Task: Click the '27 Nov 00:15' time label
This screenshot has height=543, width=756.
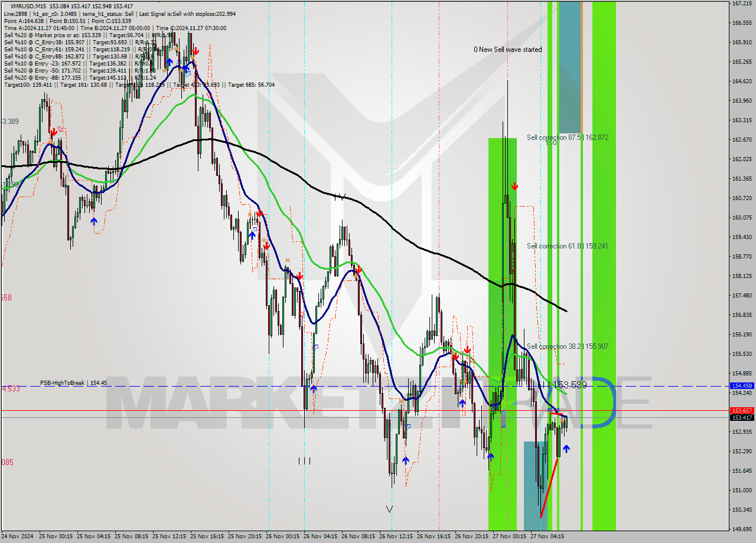Action: point(509,537)
